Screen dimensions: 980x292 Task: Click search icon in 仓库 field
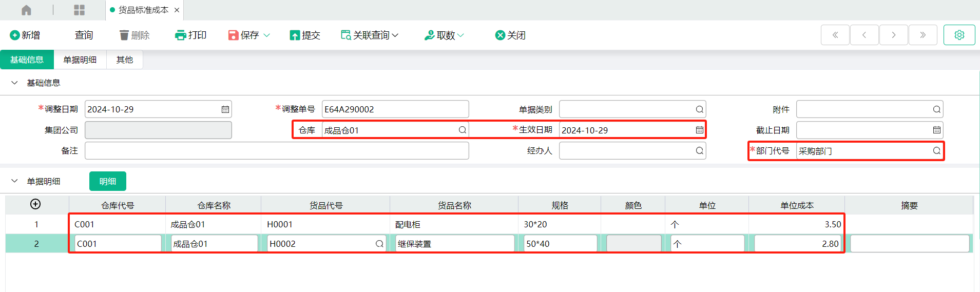[x=462, y=130]
